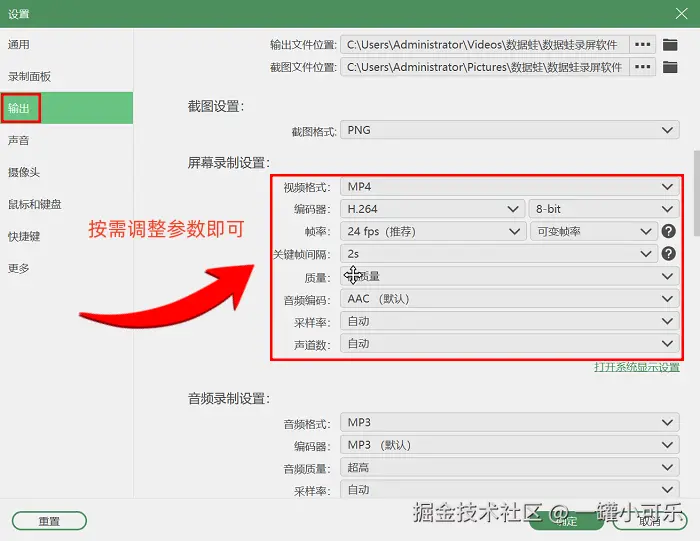The width and height of the screenshot is (700, 541).
Task: Click the output file location path field
Action: click(x=485, y=45)
